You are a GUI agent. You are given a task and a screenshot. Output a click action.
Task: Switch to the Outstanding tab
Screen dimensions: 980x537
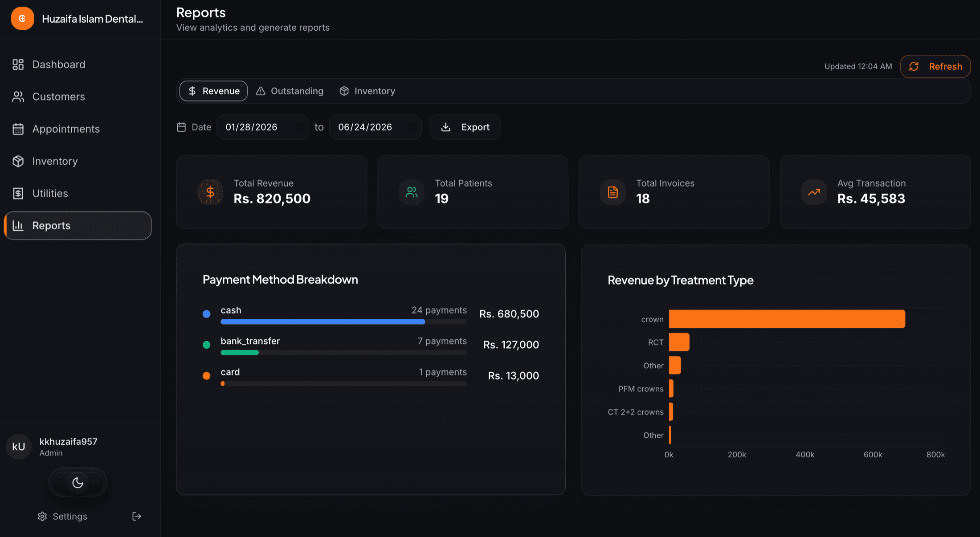(290, 91)
